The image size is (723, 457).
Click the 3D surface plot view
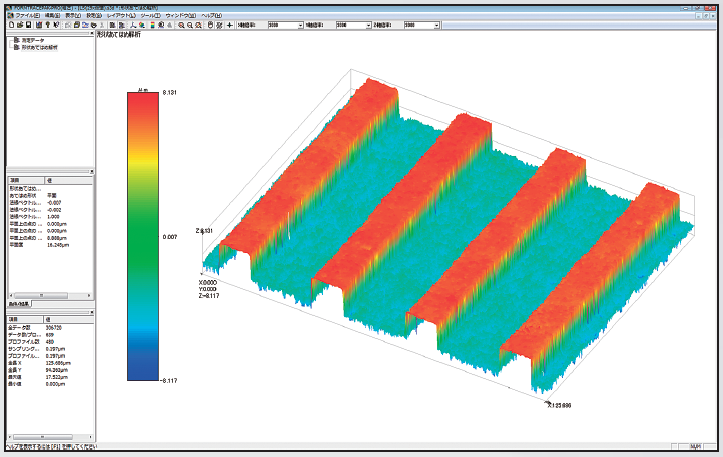pos(447,237)
